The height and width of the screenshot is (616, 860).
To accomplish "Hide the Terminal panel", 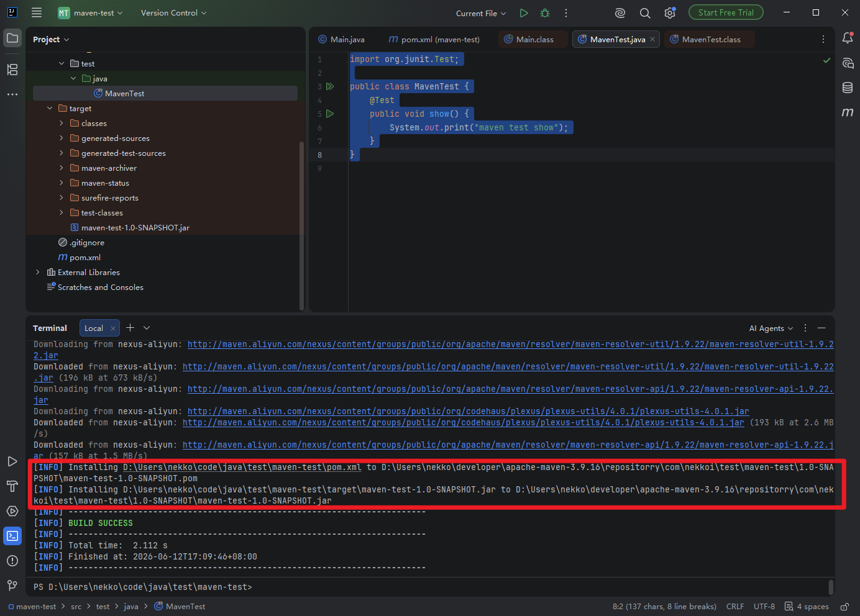I will [x=821, y=328].
